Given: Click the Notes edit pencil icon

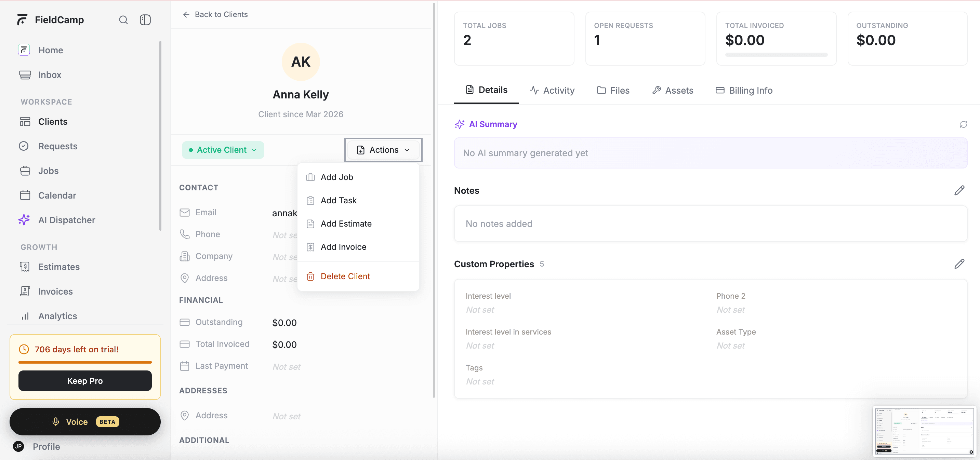Looking at the screenshot, I should pyautogui.click(x=960, y=190).
